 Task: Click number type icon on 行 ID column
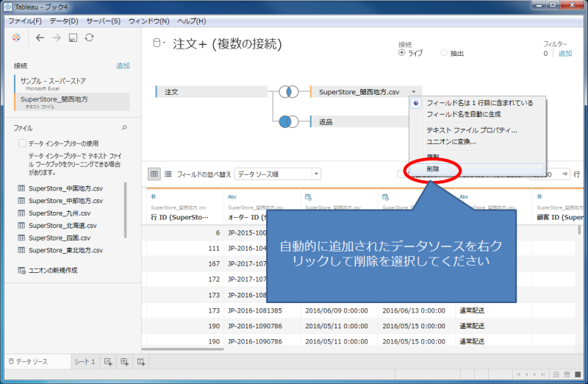click(153, 196)
